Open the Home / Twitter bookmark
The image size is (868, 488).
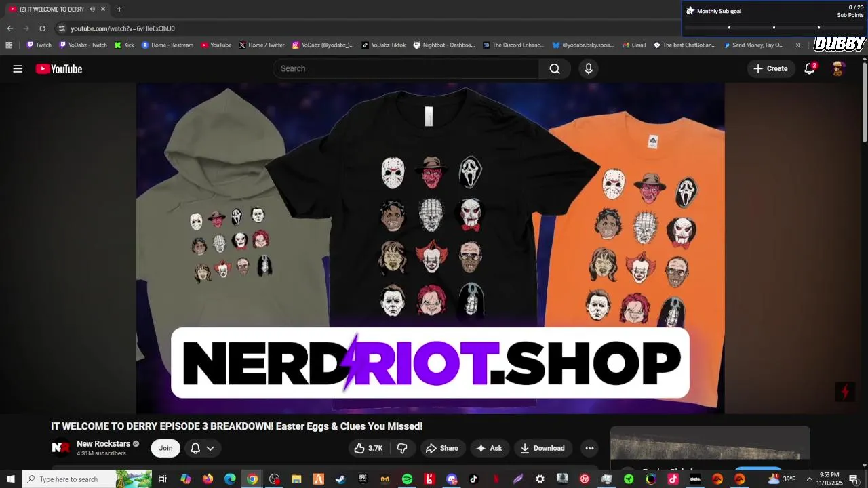(x=262, y=45)
